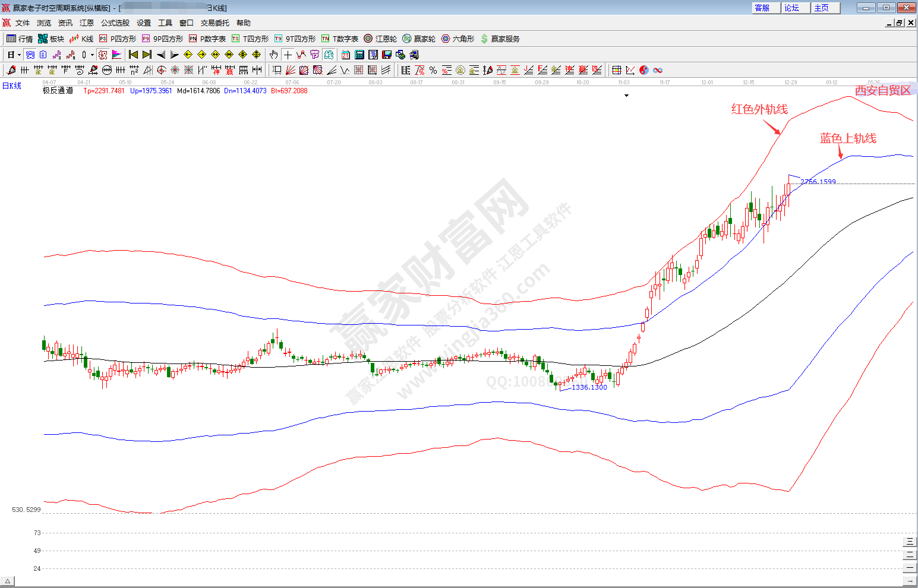This screenshot has width=918, height=588.
Task: Select the hand pan tool
Action: pos(273,55)
